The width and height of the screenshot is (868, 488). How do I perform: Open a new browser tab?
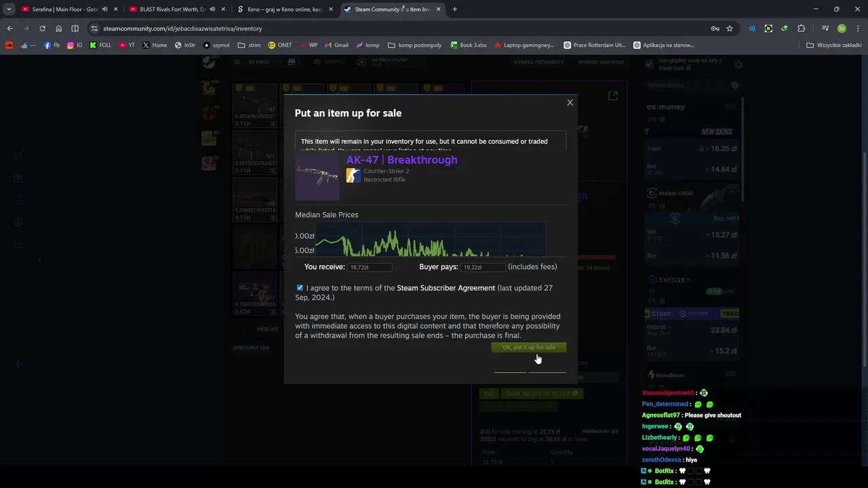pos(454,9)
